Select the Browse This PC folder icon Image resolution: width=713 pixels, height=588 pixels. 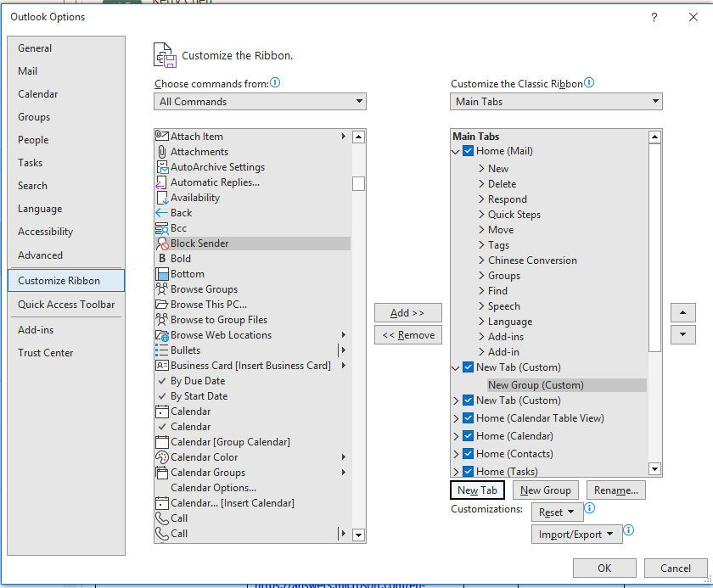162,305
